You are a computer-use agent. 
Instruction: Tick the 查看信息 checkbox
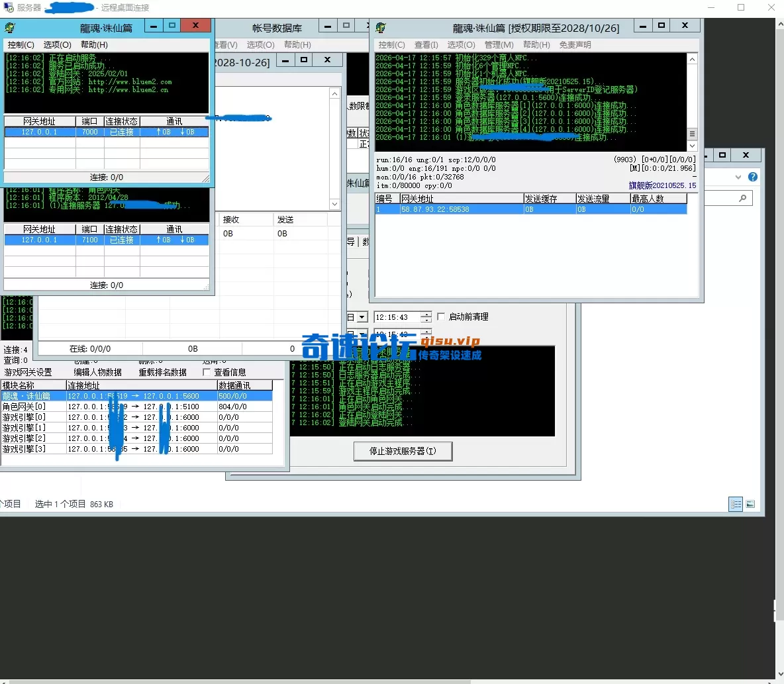pos(207,372)
